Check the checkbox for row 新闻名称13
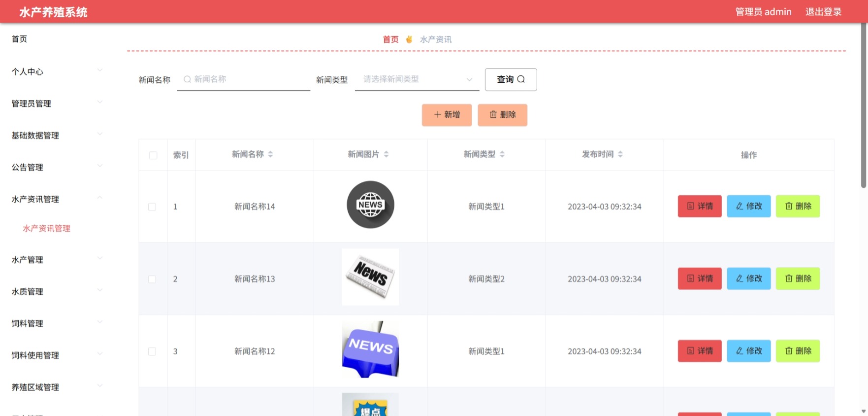This screenshot has width=868, height=416. click(152, 279)
